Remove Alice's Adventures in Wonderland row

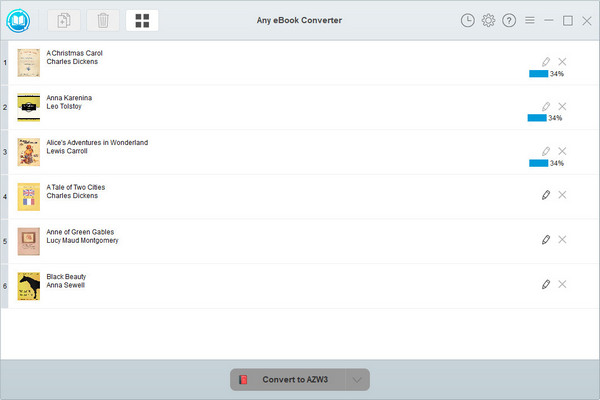[x=562, y=151]
